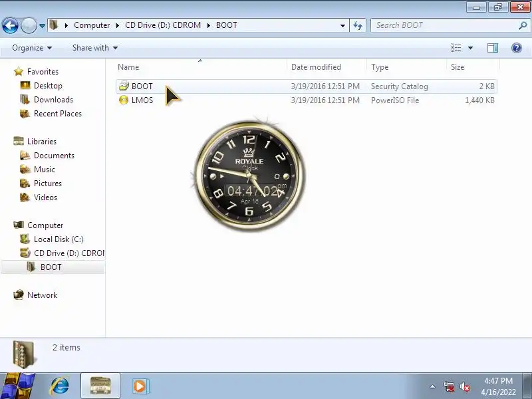
Task: Click the Network icon in sidebar
Action: (19, 295)
